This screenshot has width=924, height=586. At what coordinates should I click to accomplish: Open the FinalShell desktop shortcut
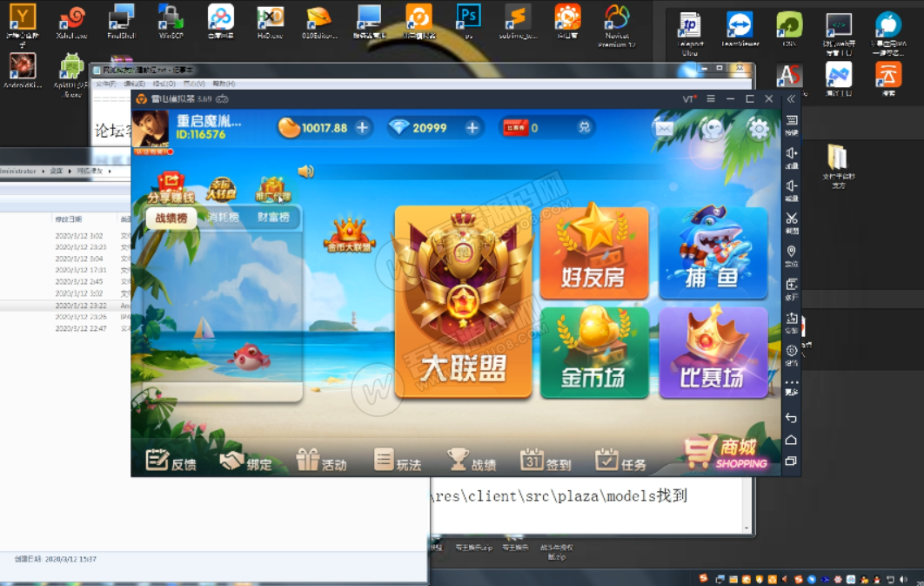(x=122, y=21)
